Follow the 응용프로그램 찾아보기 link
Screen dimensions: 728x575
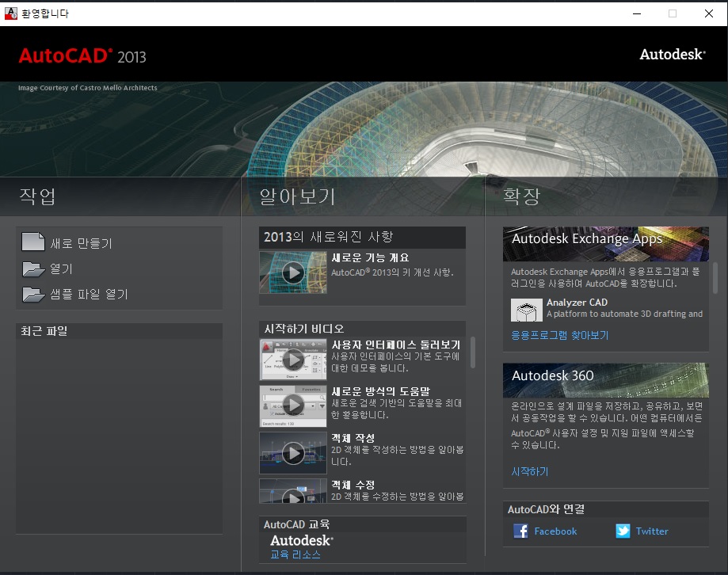pos(559,335)
